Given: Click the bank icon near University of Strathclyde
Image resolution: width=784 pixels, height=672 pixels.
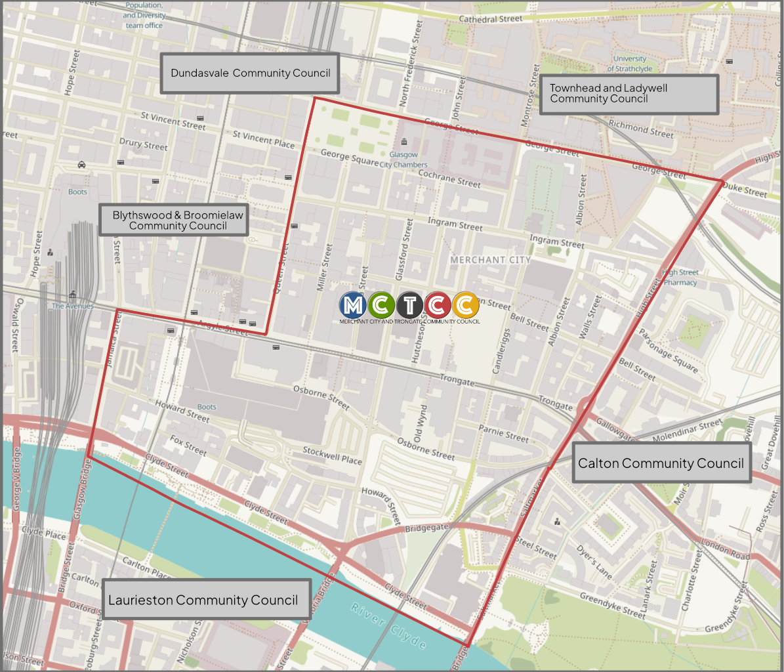Looking at the screenshot, I should coord(730,62).
